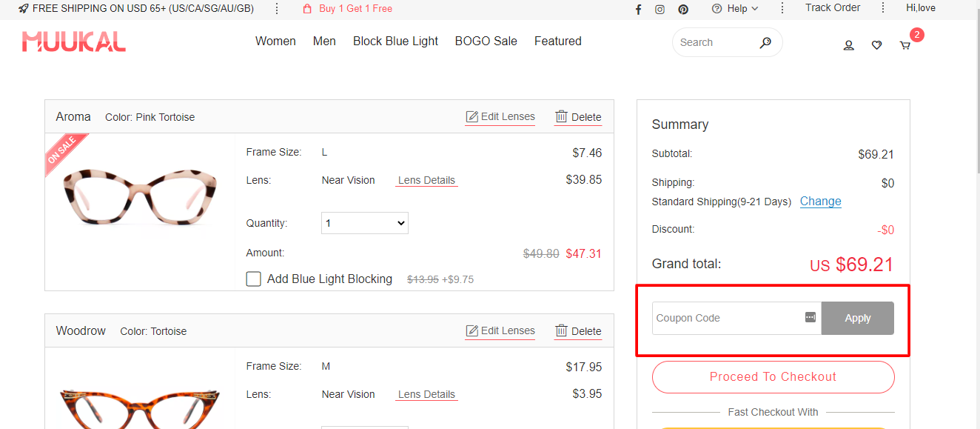Click the Aroma product name
This screenshot has width=980, height=429.
pyautogui.click(x=73, y=116)
